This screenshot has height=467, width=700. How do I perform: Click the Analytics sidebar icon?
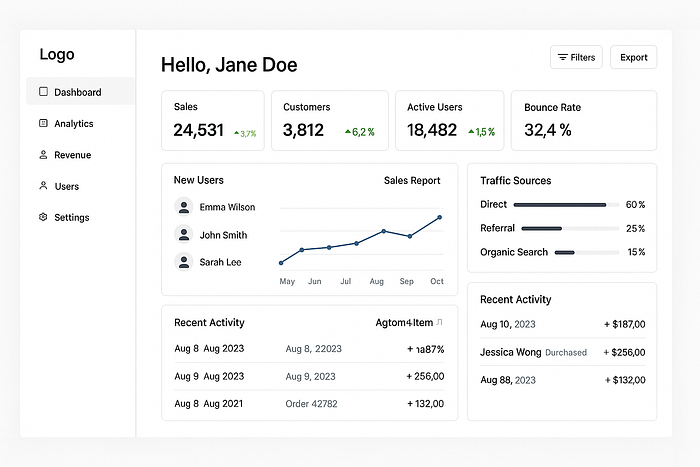pyautogui.click(x=43, y=123)
